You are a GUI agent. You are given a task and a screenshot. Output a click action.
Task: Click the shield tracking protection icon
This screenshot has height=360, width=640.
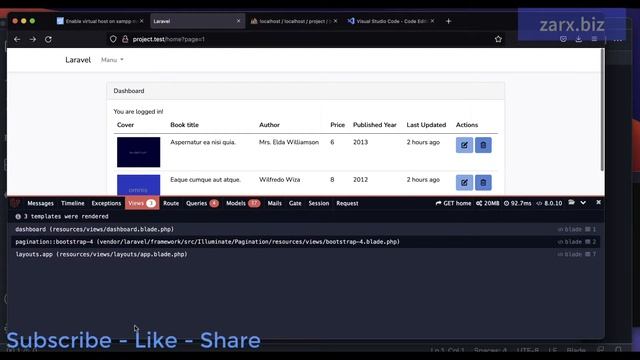click(113, 39)
